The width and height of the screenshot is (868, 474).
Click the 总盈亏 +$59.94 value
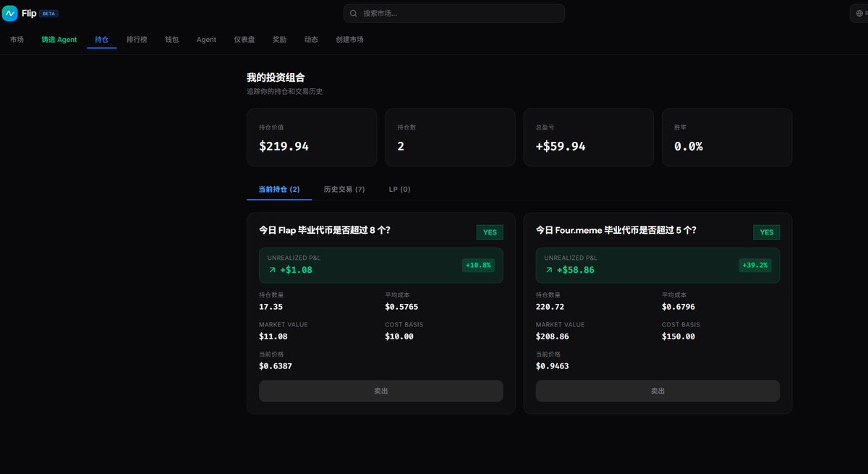(561, 146)
